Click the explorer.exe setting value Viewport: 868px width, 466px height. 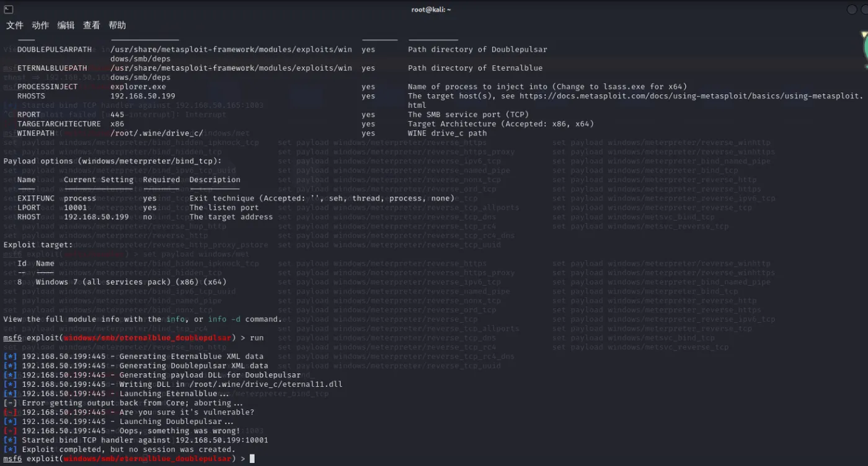[138, 87]
